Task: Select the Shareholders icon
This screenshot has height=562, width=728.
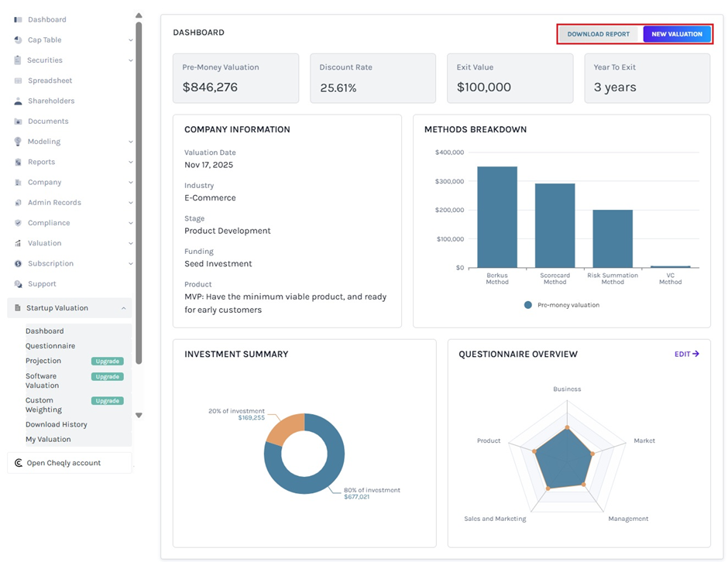Action: click(19, 100)
